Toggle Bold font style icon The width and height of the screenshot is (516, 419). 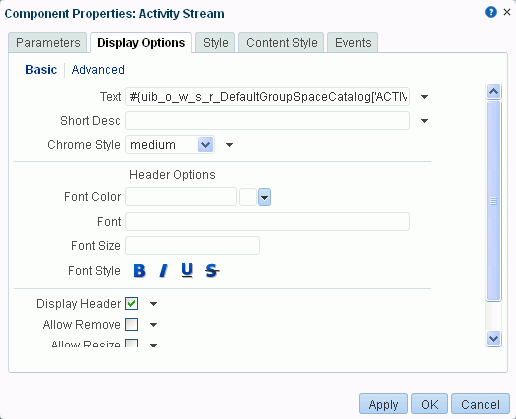click(x=139, y=271)
